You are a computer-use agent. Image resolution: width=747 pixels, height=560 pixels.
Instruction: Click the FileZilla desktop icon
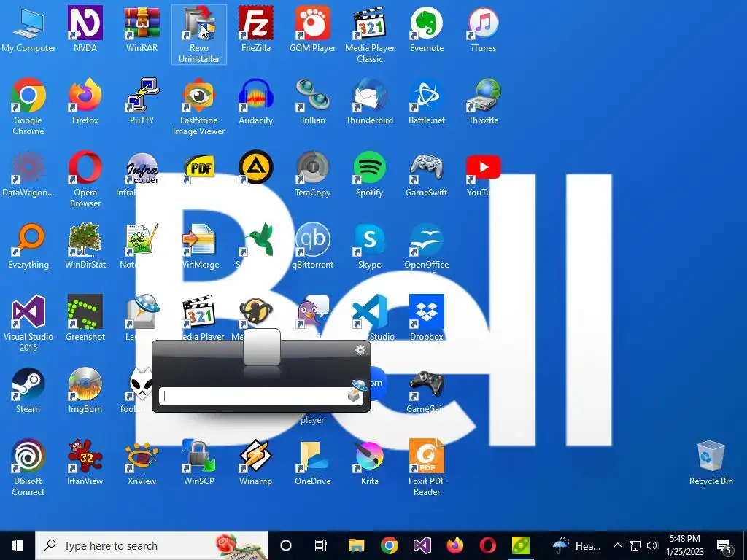click(256, 30)
